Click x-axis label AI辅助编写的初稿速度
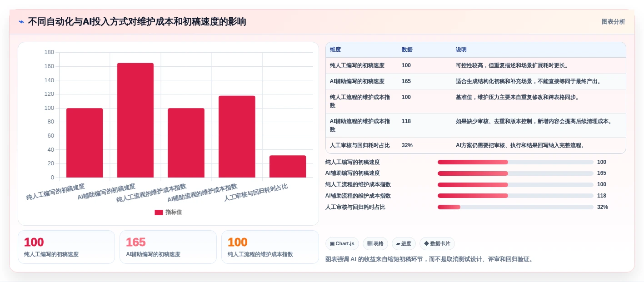Screen dimensions: 644x282 (106, 192)
